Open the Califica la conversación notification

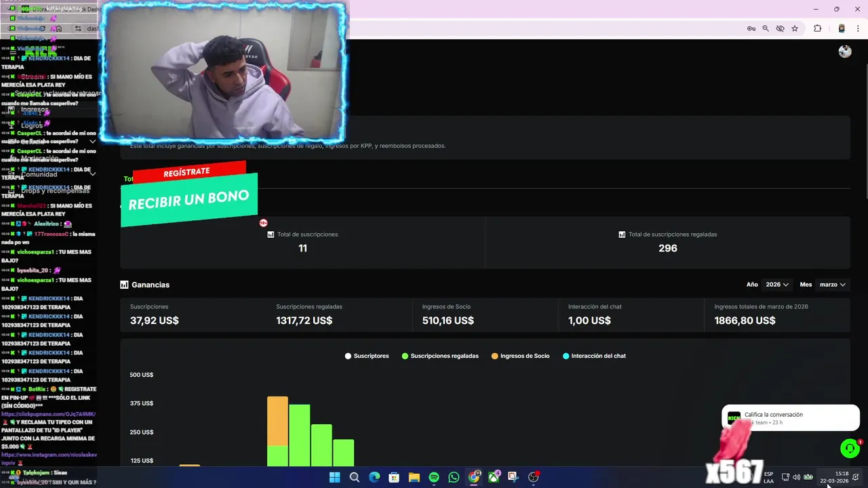point(791,418)
